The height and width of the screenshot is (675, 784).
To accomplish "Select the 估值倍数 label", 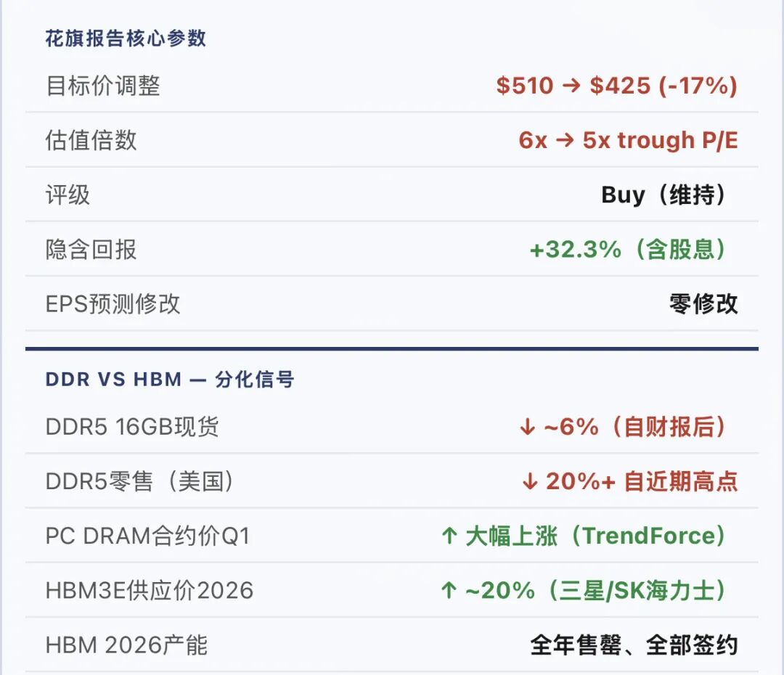I will [91, 140].
